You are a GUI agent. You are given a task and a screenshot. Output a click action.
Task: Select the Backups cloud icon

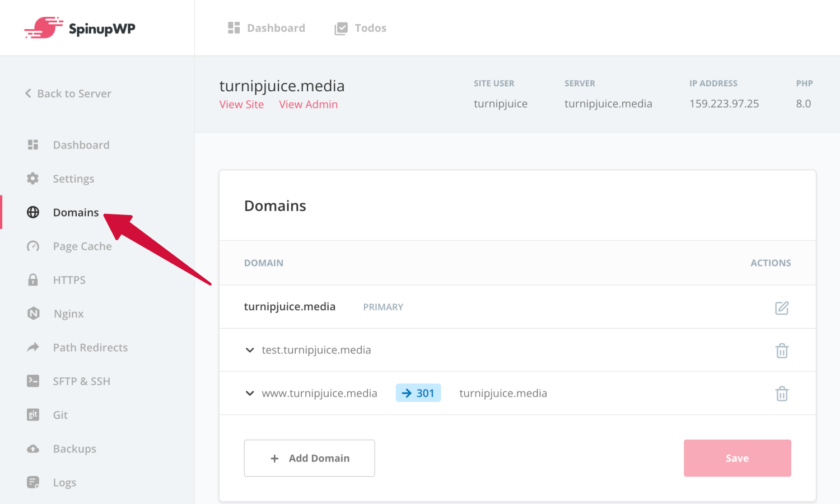(x=33, y=449)
